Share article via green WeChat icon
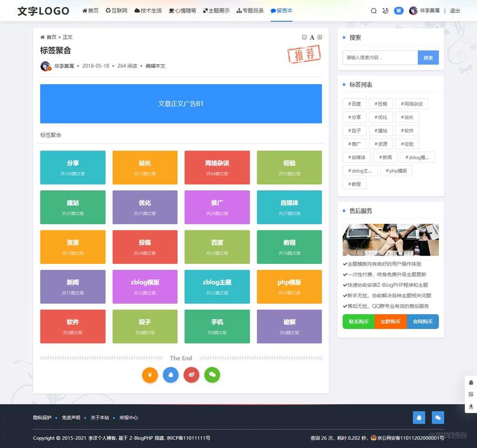Screen dimensions: 477x448 (212, 375)
